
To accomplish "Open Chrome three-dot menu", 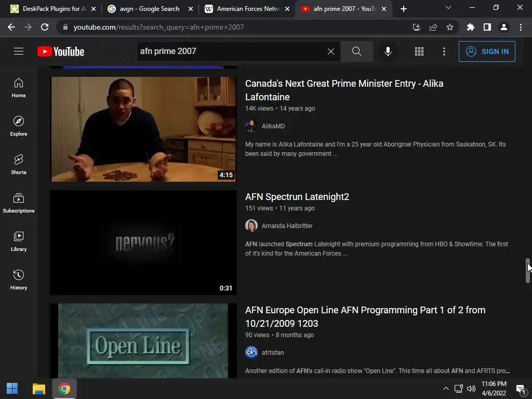I will (521, 27).
